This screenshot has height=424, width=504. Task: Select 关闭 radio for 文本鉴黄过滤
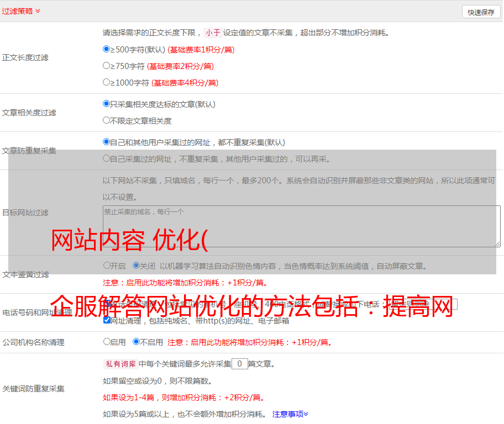click(136, 266)
